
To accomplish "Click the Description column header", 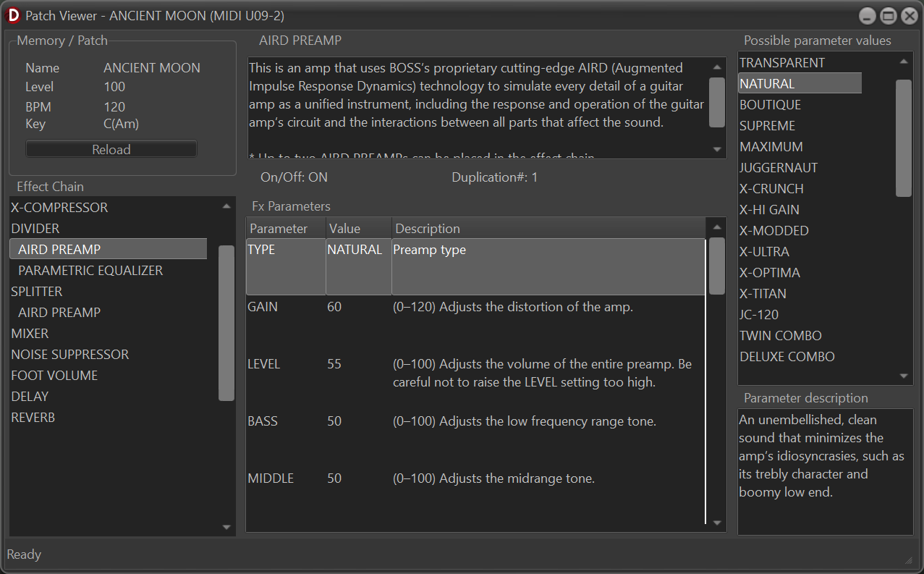I will tap(428, 229).
